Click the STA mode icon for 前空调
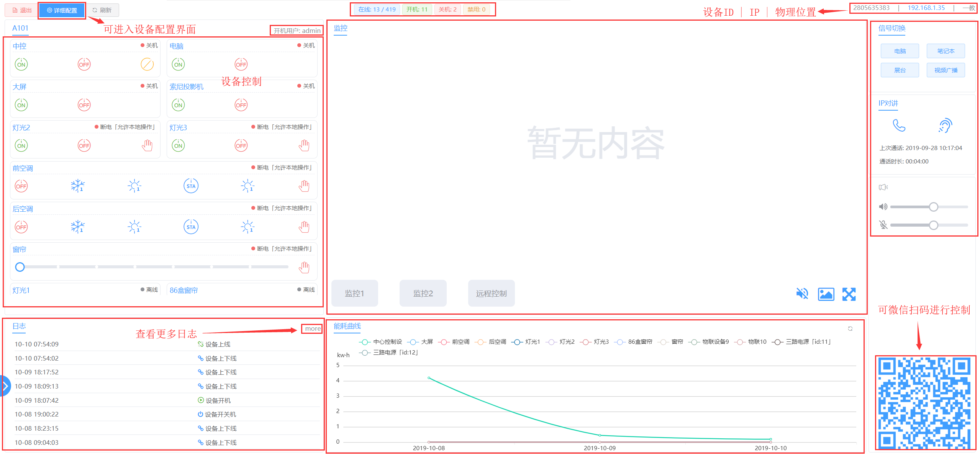980x454 pixels. point(191,186)
